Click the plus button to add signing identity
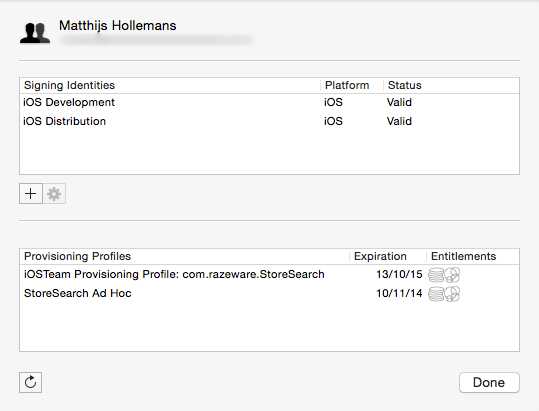Viewport: 539px width, 411px height. pyautogui.click(x=31, y=194)
